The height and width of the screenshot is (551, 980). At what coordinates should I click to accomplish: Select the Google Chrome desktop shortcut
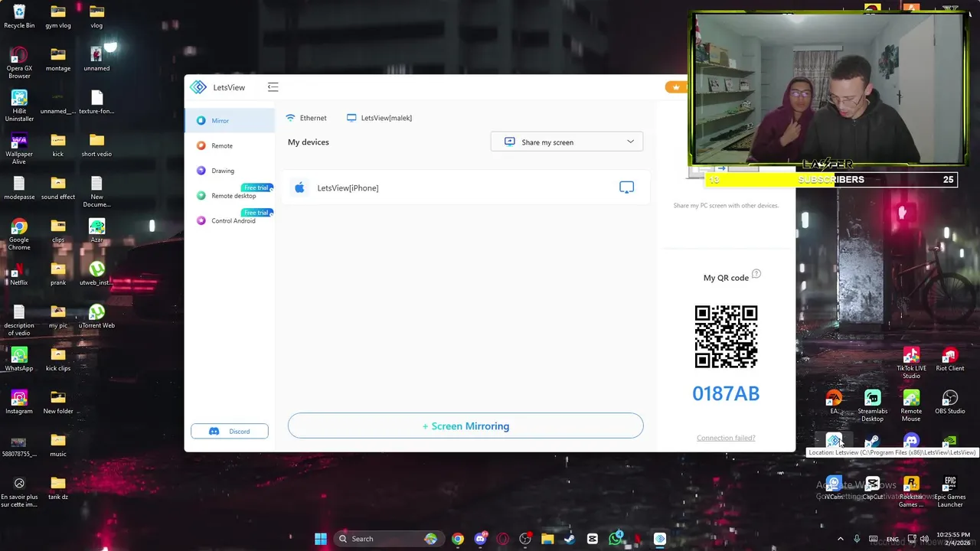(x=19, y=234)
